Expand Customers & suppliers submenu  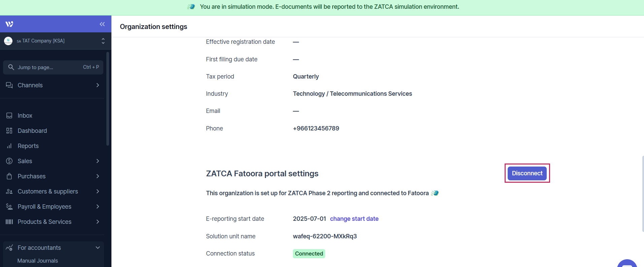pos(98,191)
